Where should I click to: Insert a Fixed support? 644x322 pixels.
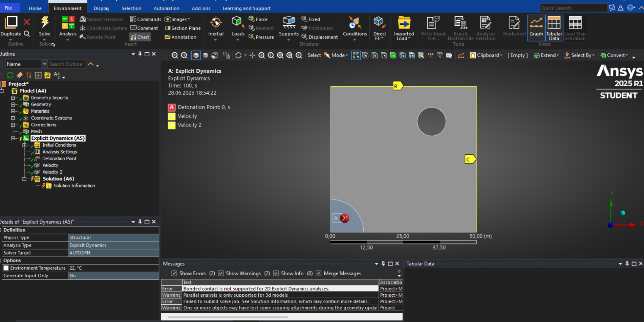point(311,19)
